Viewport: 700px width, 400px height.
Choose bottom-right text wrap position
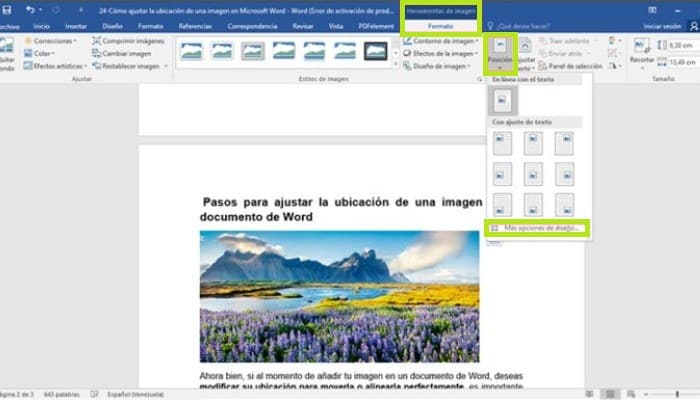[x=564, y=204]
